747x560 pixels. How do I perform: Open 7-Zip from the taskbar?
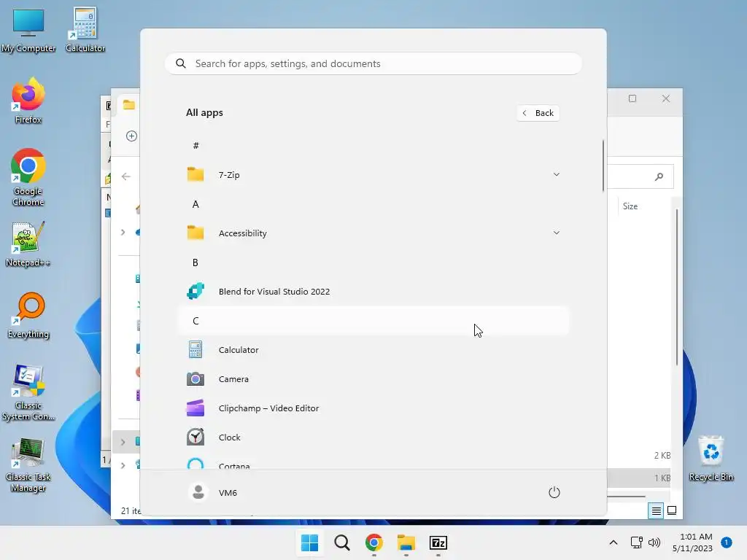click(438, 542)
